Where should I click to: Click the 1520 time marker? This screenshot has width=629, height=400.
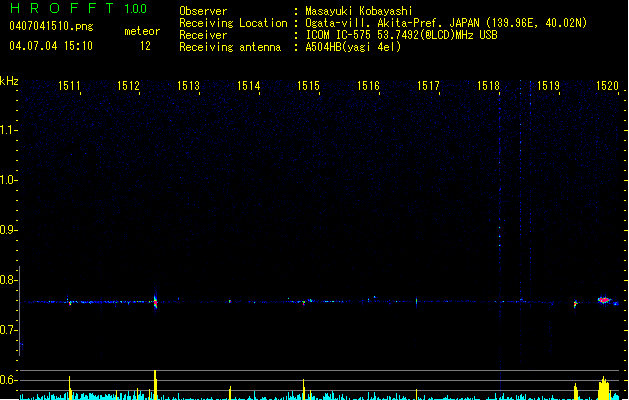tap(607, 86)
